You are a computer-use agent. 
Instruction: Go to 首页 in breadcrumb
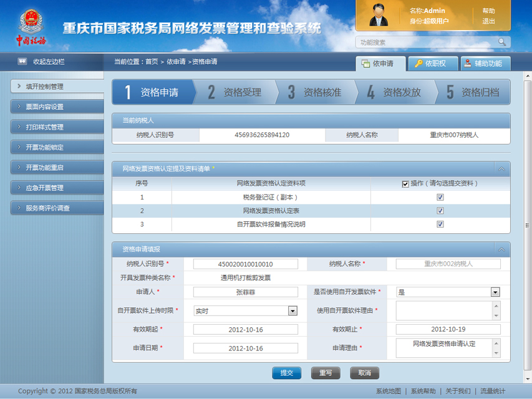click(x=152, y=62)
